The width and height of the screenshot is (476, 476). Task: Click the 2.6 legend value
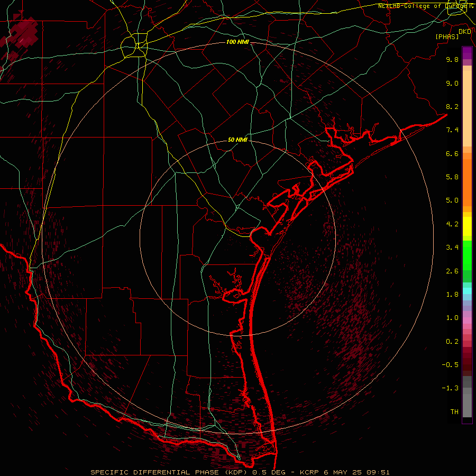click(452, 271)
